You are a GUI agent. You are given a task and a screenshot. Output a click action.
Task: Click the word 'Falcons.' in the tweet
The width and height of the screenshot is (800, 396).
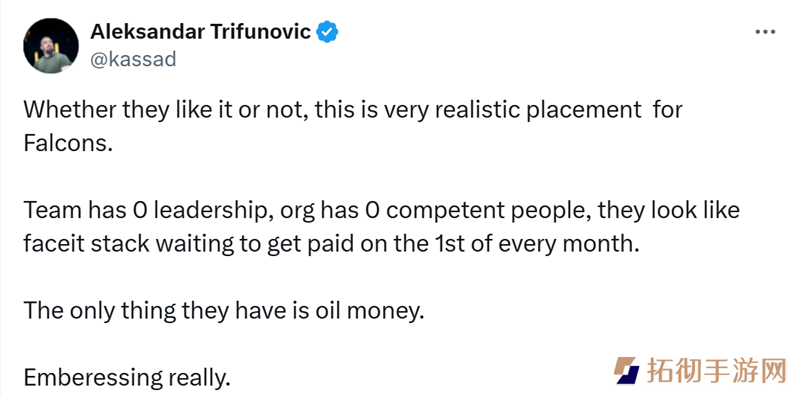pyautogui.click(x=68, y=143)
